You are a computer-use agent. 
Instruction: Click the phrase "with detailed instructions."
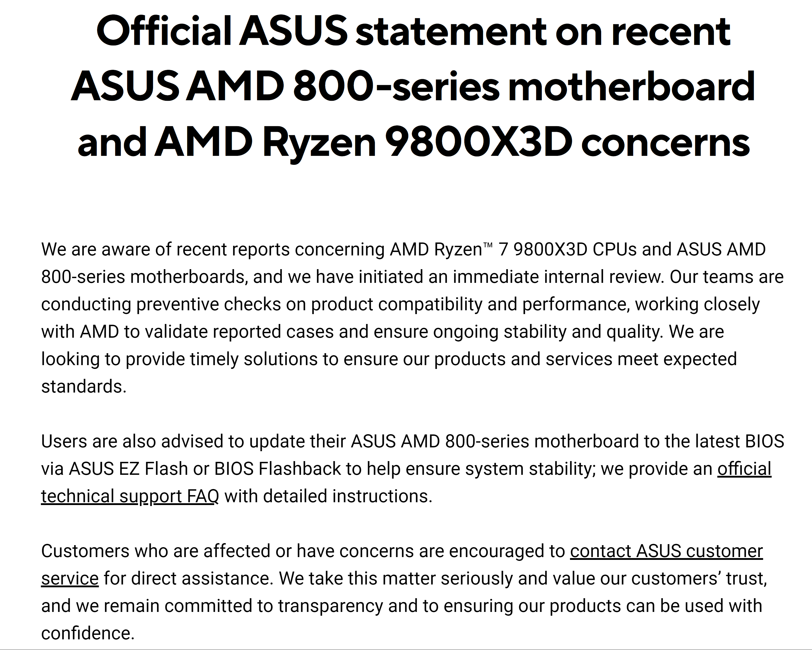click(328, 497)
